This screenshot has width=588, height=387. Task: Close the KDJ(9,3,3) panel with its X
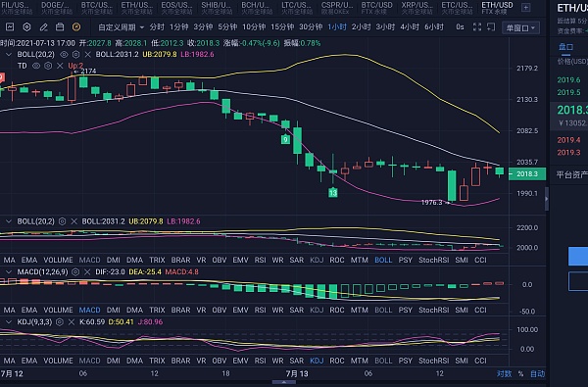71,321
